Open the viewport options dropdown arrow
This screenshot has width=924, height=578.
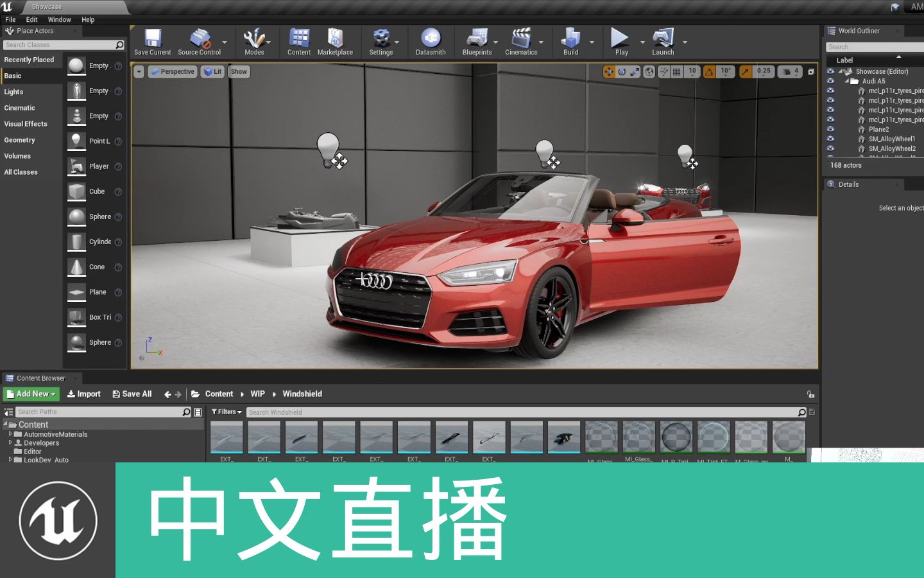139,72
